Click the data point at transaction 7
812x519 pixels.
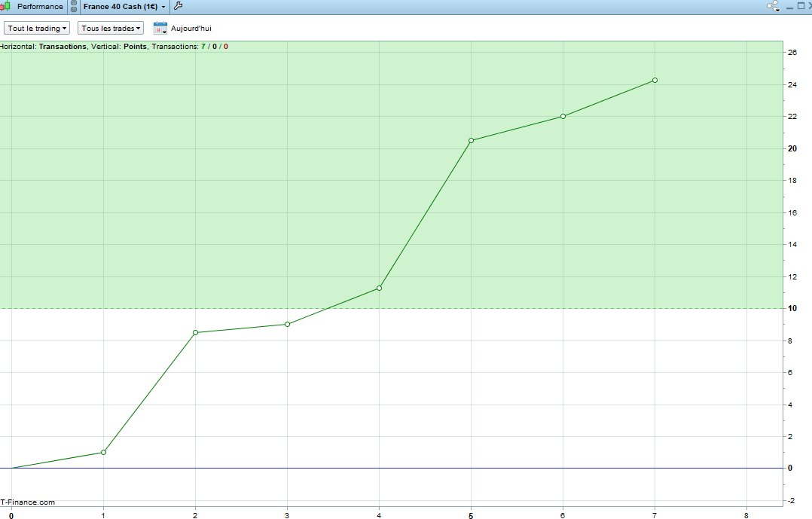pyautogui.click(x=655, y=81)
